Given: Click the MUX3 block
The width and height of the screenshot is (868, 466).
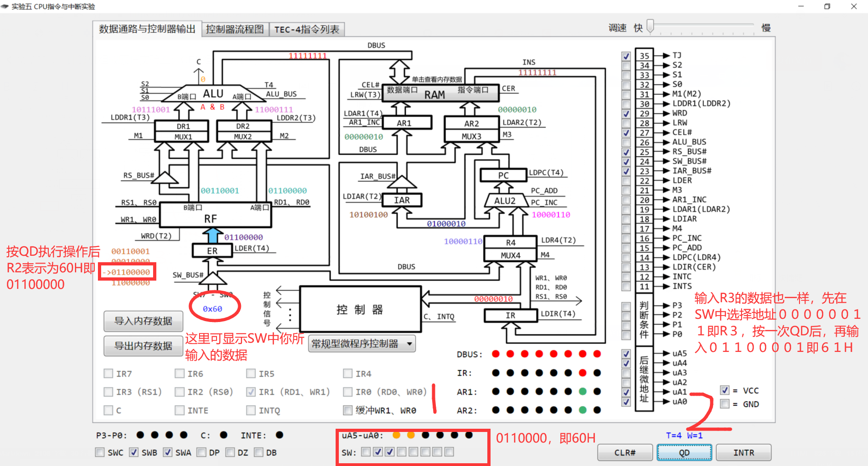Looking at the screenshot, I should [471, 136].
